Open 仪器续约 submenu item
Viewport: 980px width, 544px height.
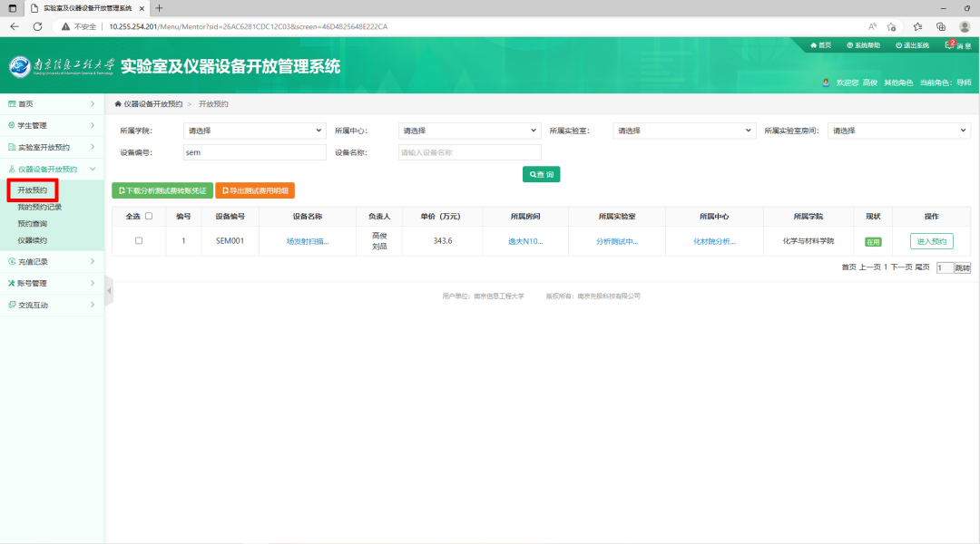32,240
